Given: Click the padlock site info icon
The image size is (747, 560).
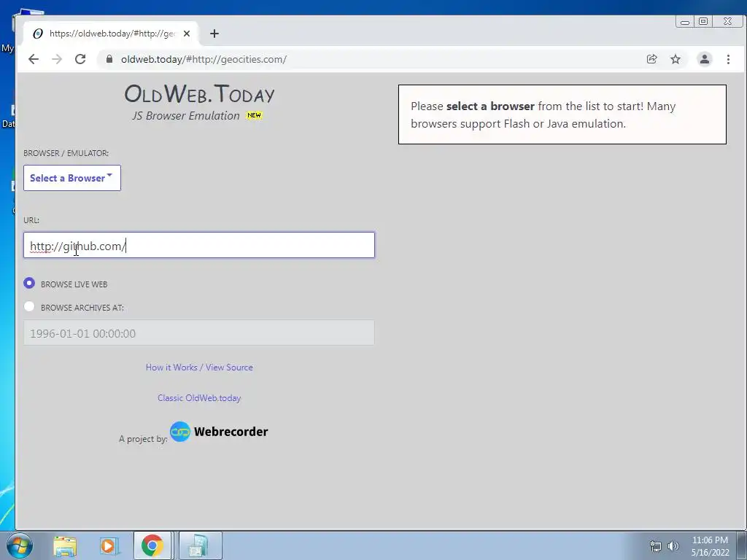Looking at the screenshot, I should point(109,59).
